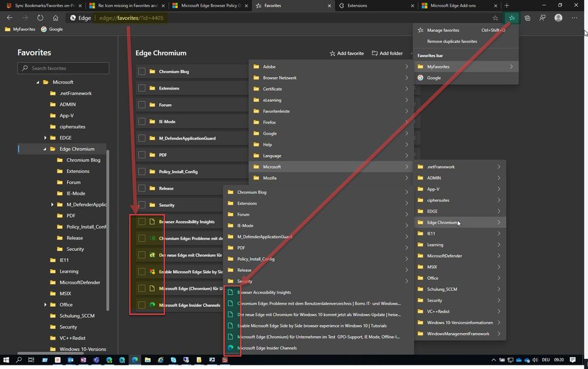
Task: Open Browser Accessibility Insights menu link
Action: point(319,292)
